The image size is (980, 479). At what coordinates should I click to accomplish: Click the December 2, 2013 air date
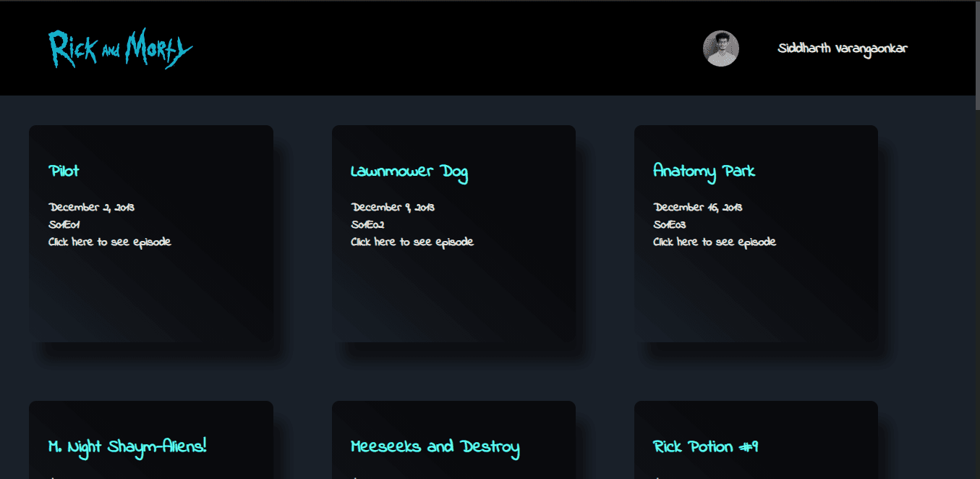coord(91,208)
